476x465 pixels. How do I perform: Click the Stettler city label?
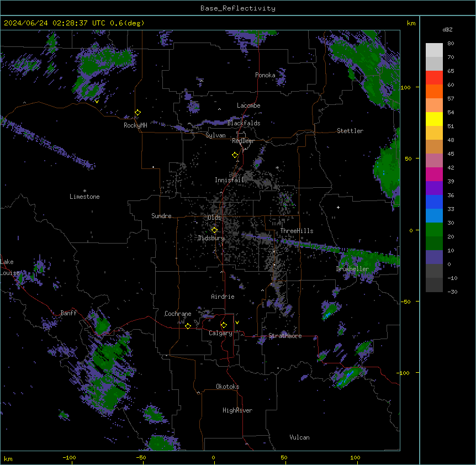coord(350,131)
